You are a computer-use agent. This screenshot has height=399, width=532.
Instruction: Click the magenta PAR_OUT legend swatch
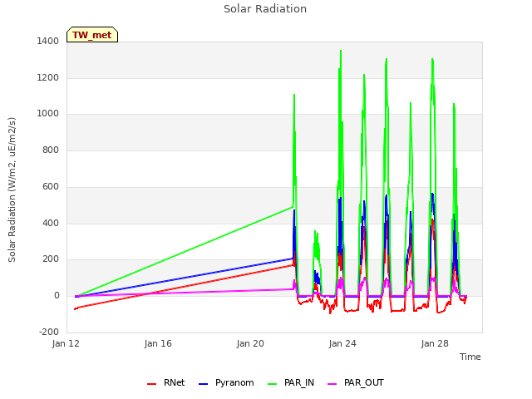(x=332, y=384)
